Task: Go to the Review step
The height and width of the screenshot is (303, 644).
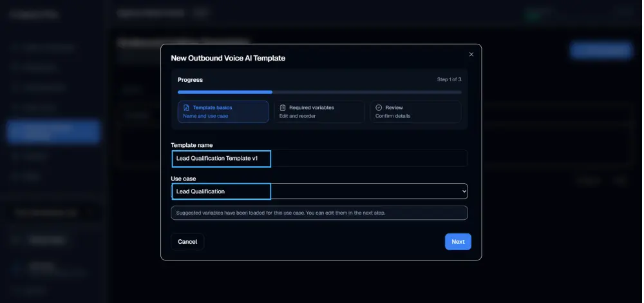Action: [415, 112]
